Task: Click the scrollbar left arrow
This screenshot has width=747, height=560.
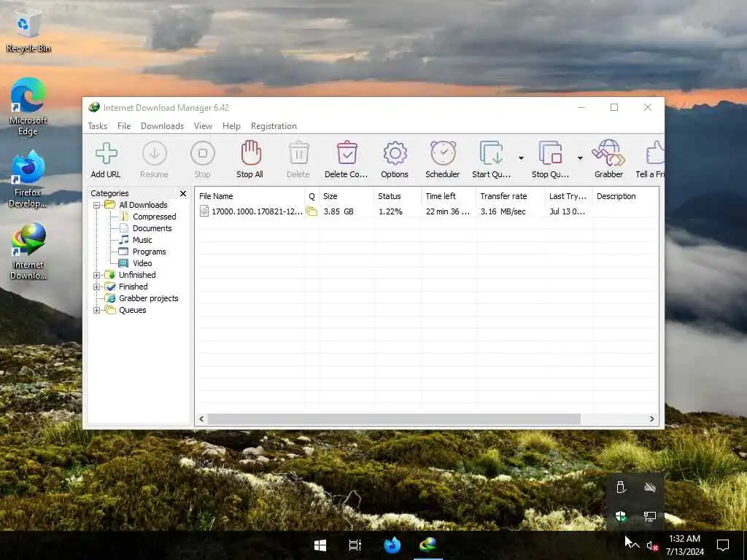Action: pyautogui.click(x=201, y=419)
